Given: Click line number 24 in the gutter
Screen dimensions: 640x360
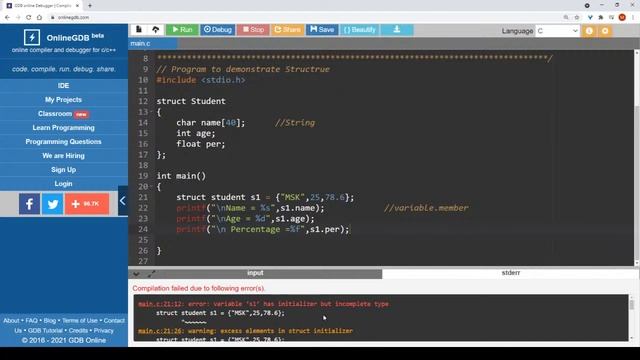Looking at the screenshot, I should click(143, 229).
